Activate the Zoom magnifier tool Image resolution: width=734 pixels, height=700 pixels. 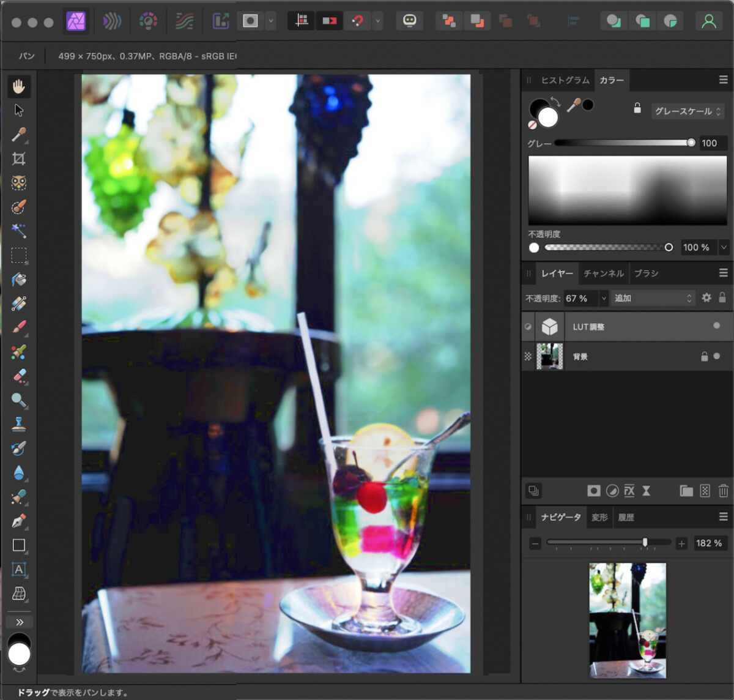(19, 400)
